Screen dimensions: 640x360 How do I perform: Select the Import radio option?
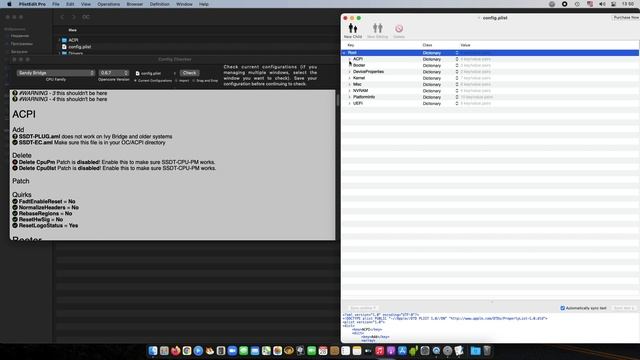pos(176,81)
